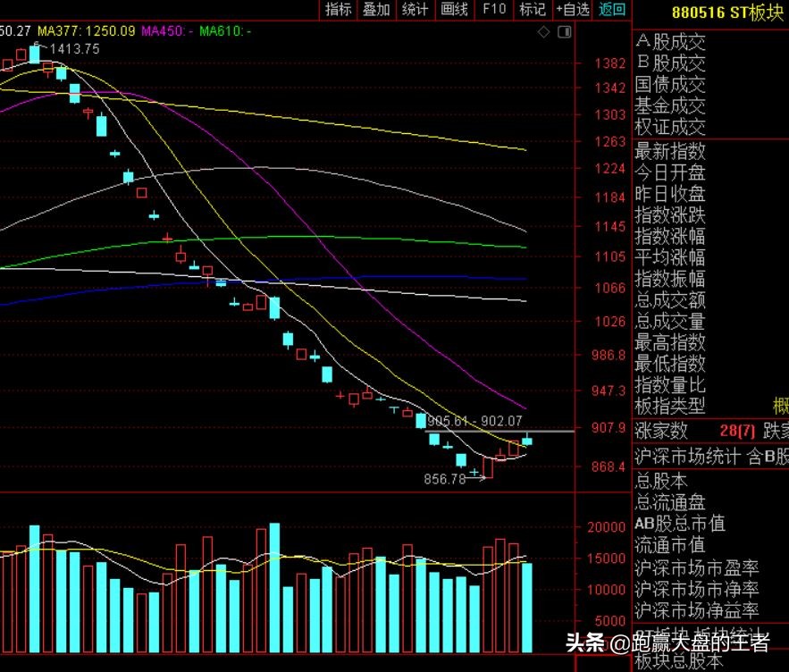789x672 pixels.
Task: Click the 总成交额 row
Action: (670, 300)
